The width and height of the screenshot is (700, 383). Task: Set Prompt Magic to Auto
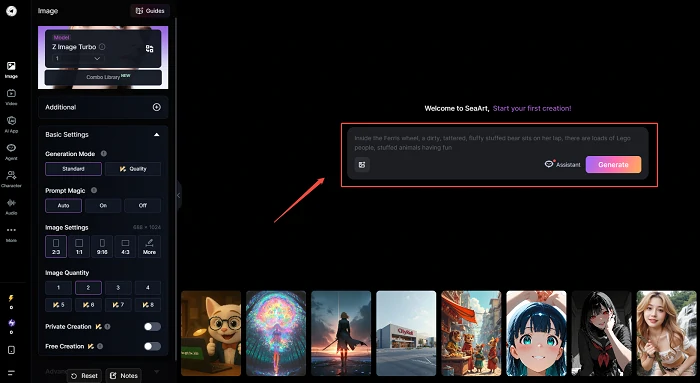tap(63, 205)
